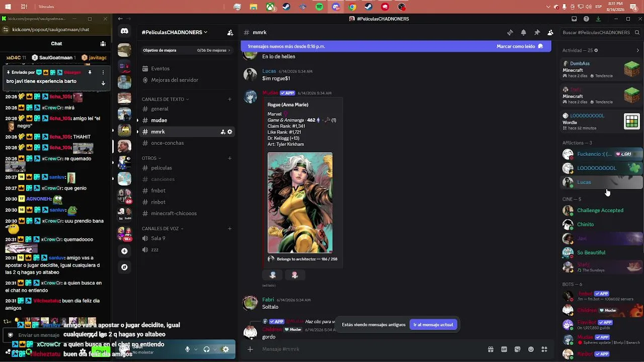This screenshot has height=362, width=644.
Task: Open notification settings bell for mmrk channel
Action: pyautogui.click(x=523, y=33)
